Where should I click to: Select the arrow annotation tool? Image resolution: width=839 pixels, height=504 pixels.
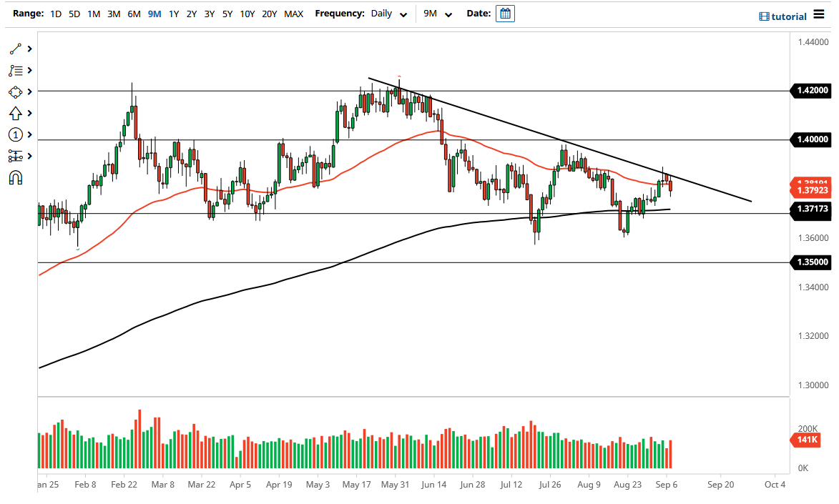(x=14, y=113)
